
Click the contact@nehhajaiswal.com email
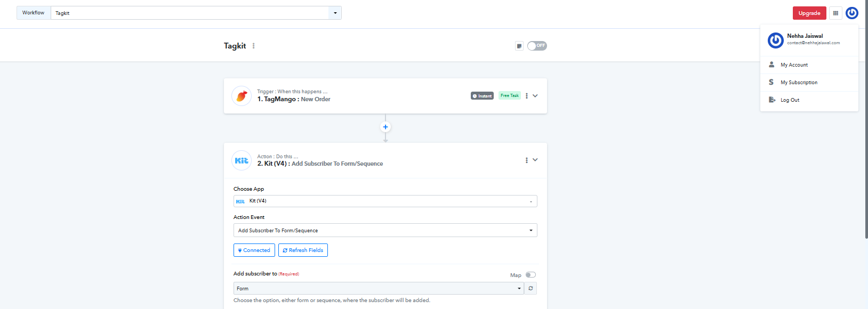click(x=814, y=43)
